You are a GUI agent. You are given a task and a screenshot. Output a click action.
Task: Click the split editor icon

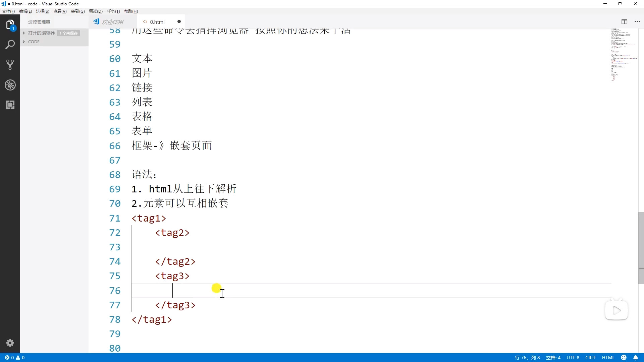tap(624, 22)
